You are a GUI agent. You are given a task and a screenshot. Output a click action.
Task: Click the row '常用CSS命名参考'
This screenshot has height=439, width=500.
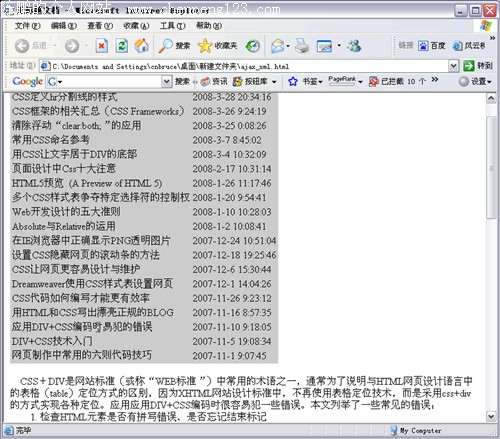click(x=144, y=140)
